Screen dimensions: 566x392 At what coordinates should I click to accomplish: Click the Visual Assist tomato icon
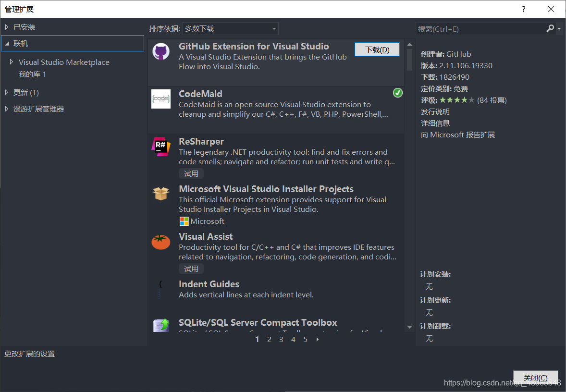(x=161, y=242)
